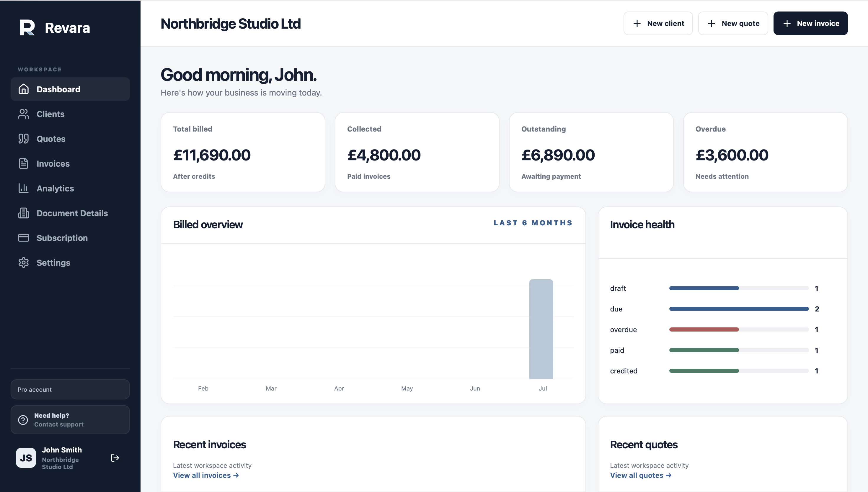Image resolution: width=868 pixels, height=492 pixels.
Task: Click the Apr axis label
Action: click(339, 388)
